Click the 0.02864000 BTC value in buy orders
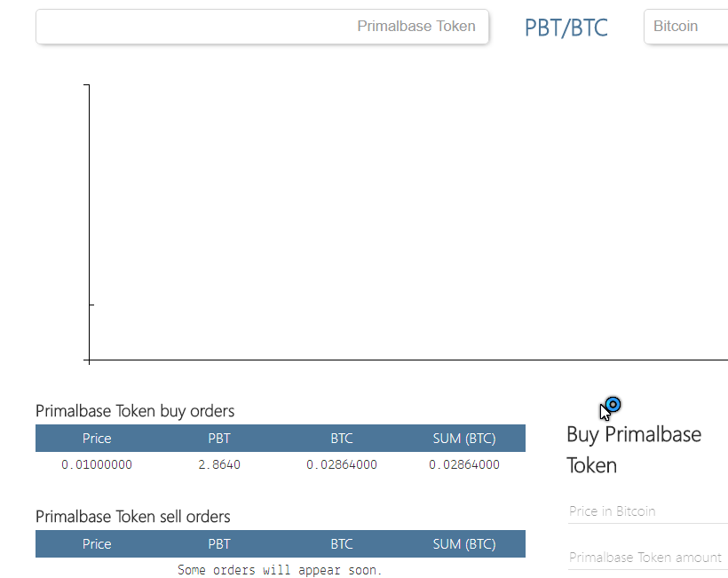Screen dimensions: 728x578 pyautogui.click(x=342, y=464)
